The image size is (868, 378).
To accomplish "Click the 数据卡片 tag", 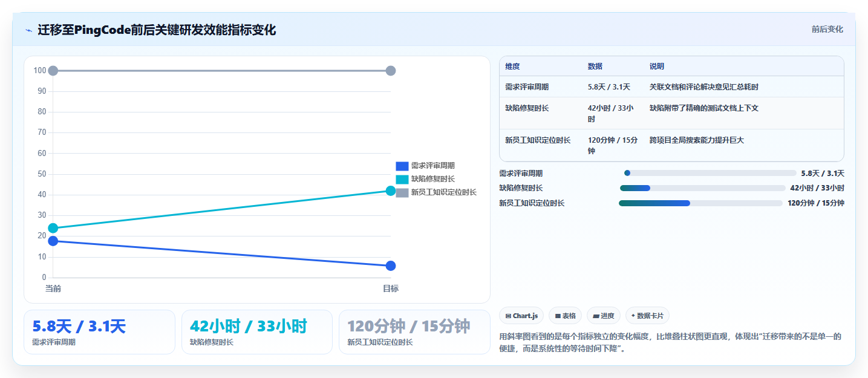I will (647, 316).
